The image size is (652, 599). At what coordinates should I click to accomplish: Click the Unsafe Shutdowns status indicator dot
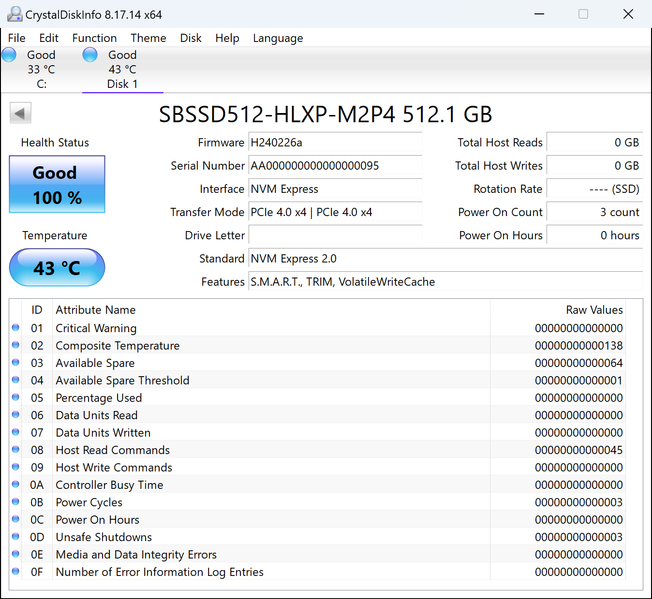(x=15, y=537)
